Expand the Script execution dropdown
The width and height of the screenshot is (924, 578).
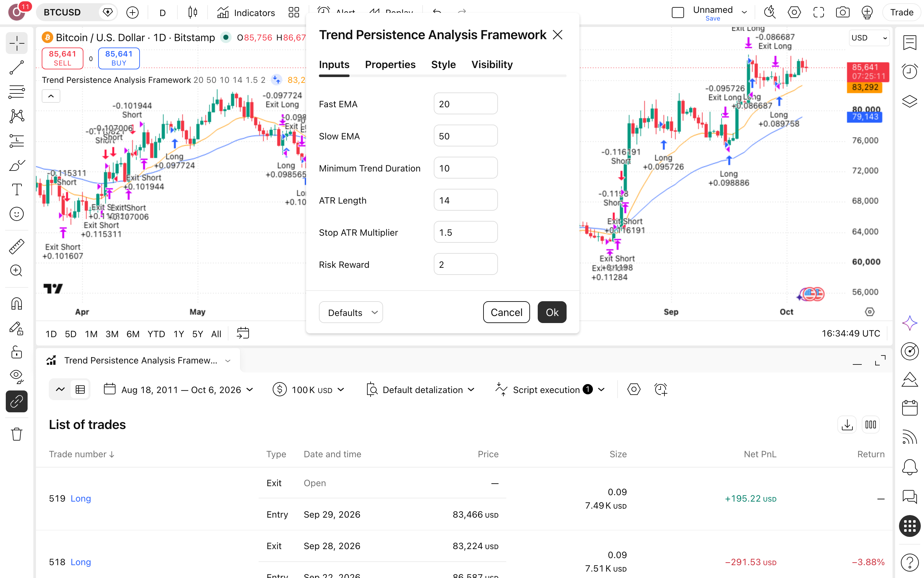click(x=550, y=390)
